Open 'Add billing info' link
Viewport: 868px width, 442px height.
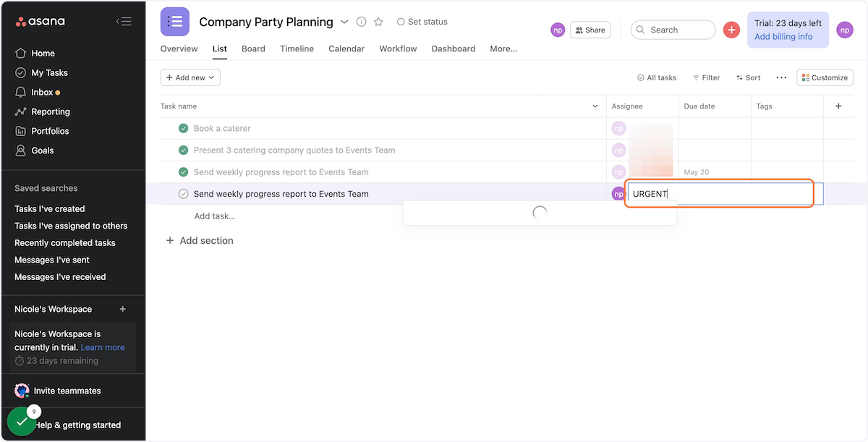pyautogui.click(x=783, y=37)
